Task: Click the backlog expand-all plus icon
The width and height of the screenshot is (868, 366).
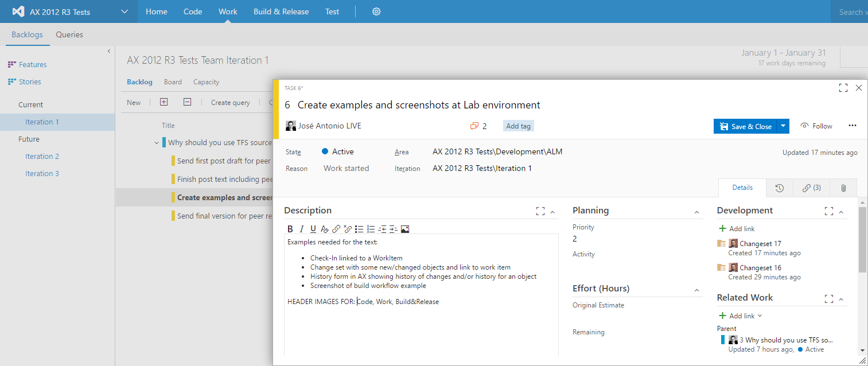Action: click(x=164, y=102)
